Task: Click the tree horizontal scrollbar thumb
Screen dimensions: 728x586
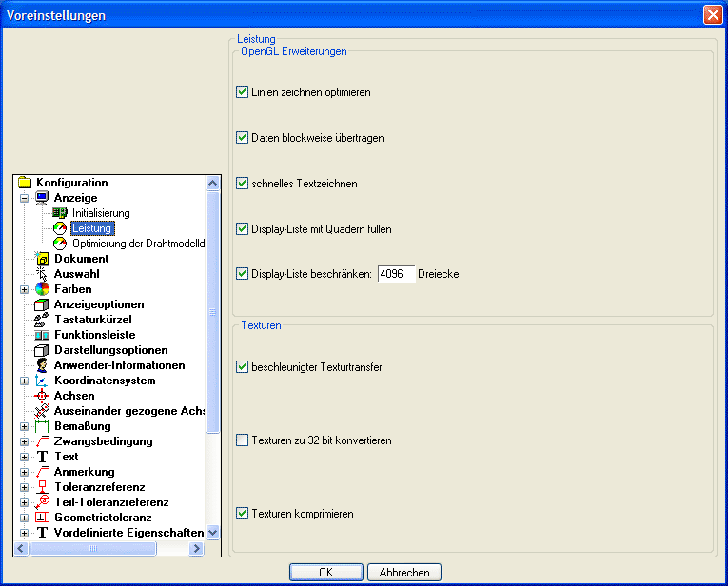Action: [x=93, y=548]
